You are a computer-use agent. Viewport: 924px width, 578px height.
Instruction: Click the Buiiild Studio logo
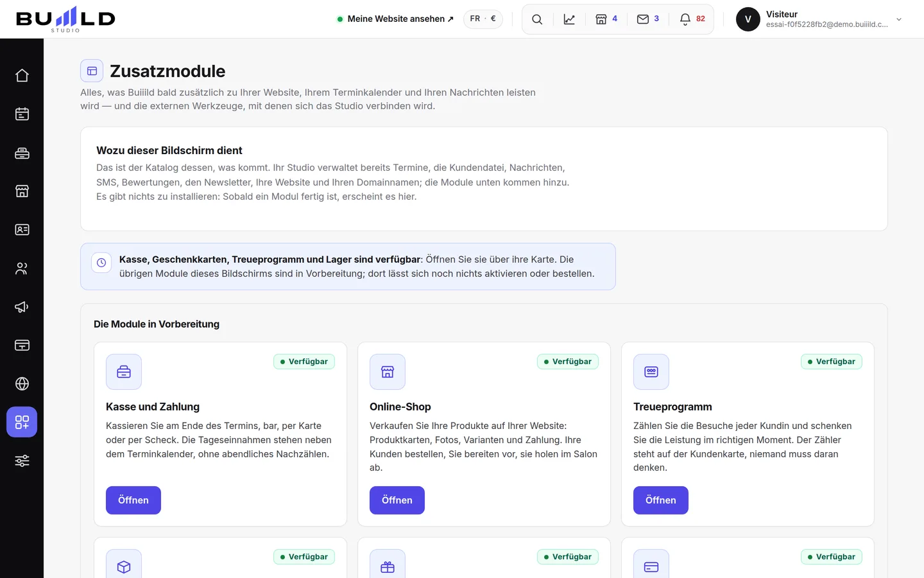coord(65,19)
